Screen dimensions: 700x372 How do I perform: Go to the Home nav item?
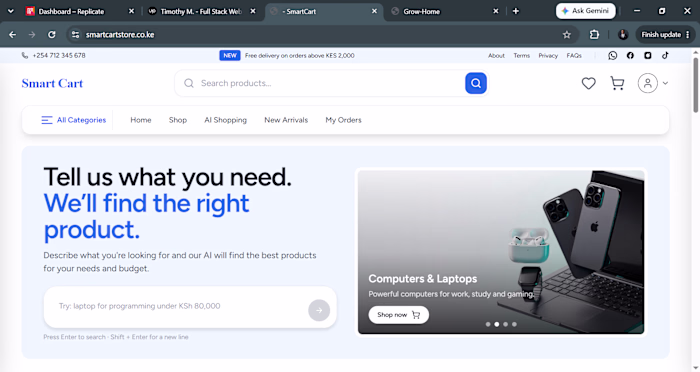tap(141, 120)
